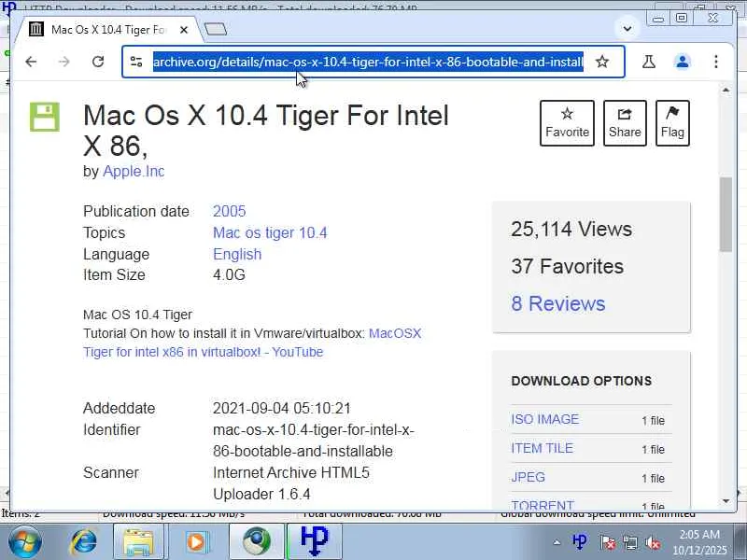Click the 25,114 Views text

pyautogui.click(x=571, y=229)
